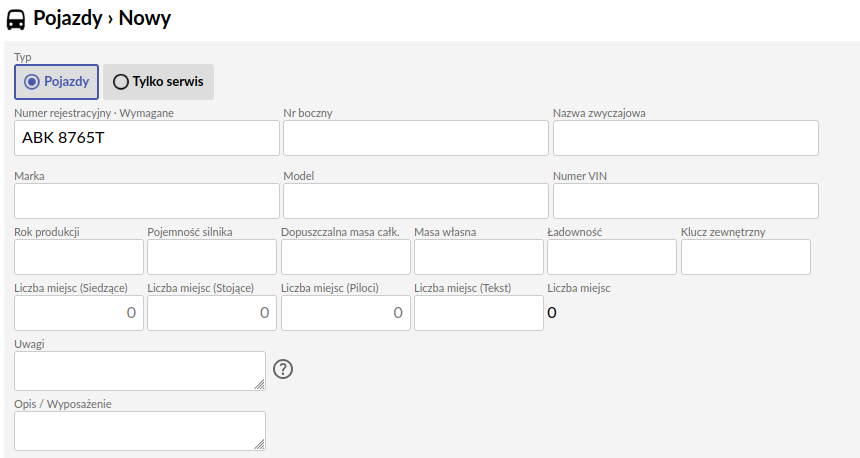
Task: Click the Rok produkcji field
Action: 79,257
